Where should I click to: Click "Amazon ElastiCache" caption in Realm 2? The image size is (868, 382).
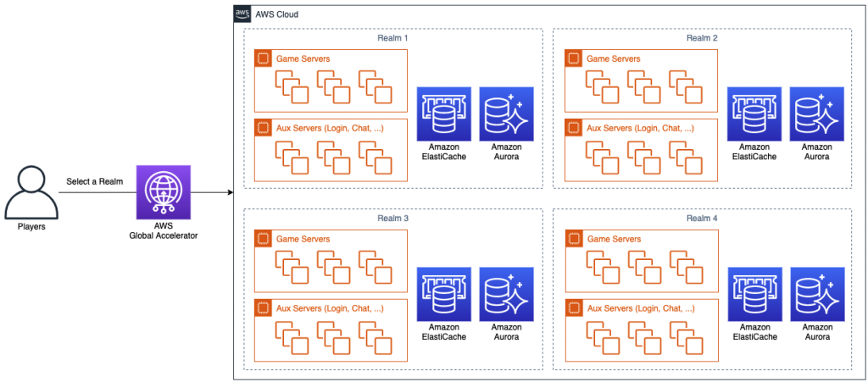754,152
